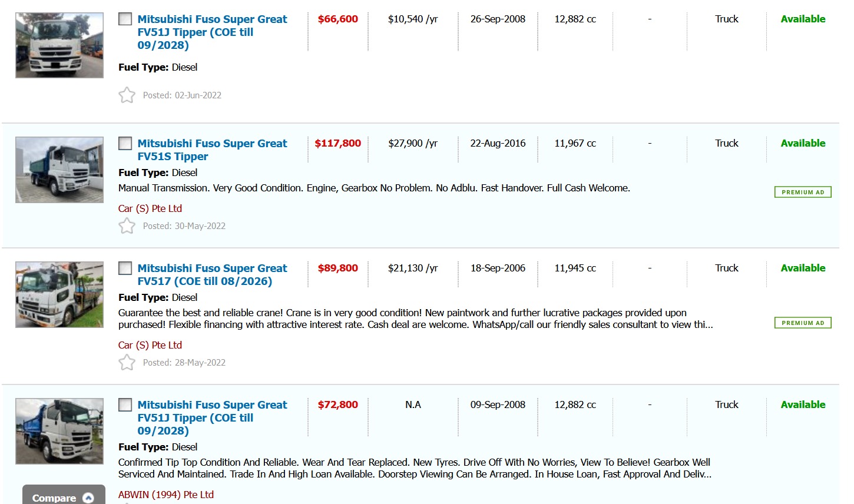
Task: Open the FV517 crane truck thumbnail
Action: [x=59, y=295]
